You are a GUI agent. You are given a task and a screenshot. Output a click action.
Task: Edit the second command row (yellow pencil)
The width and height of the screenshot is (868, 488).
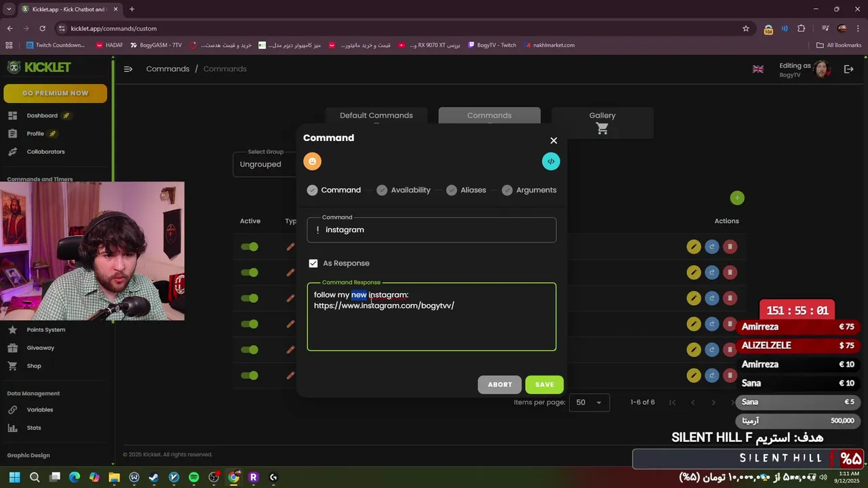point(693,272)
